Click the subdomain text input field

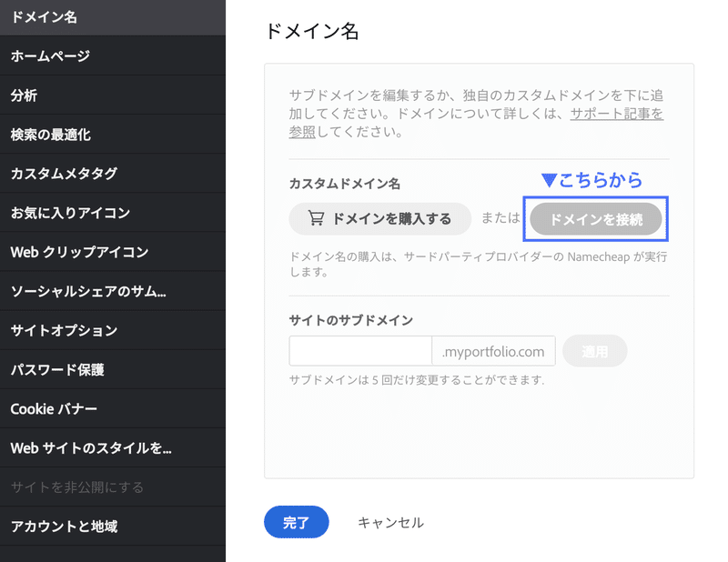click(360, 350)
